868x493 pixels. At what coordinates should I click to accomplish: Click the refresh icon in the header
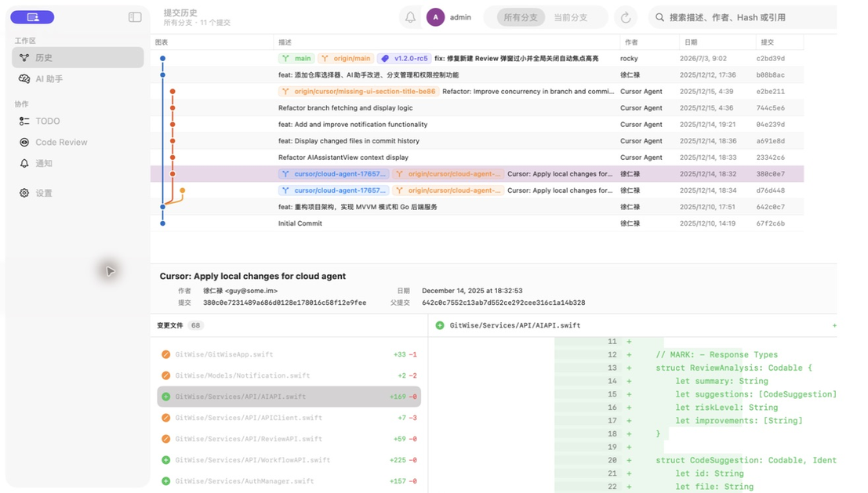[x=626, y=17]
